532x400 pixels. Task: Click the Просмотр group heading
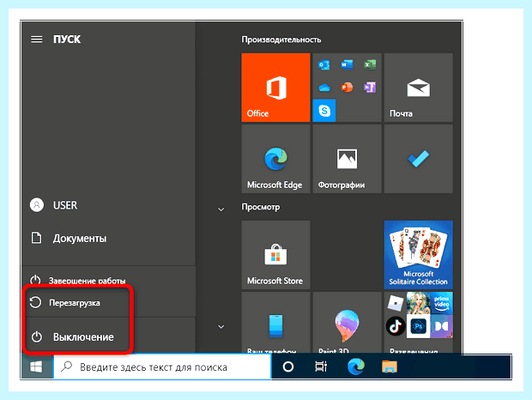tap(261, 207)
